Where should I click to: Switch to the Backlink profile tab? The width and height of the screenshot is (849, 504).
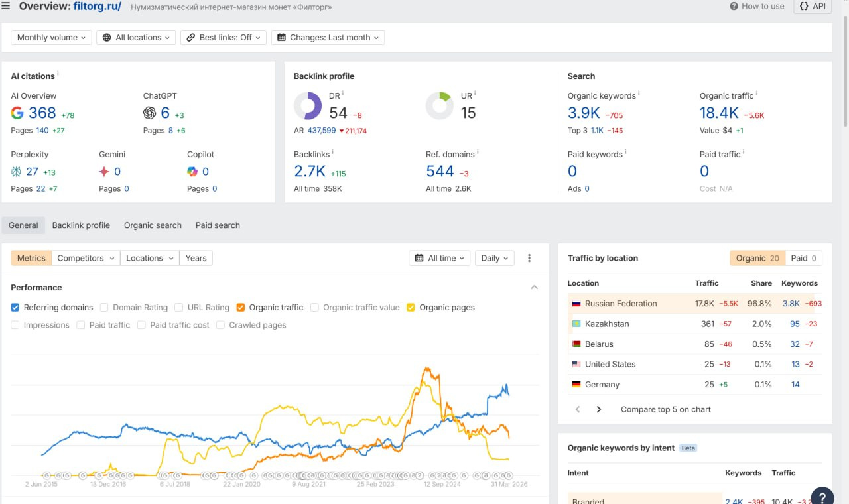coord(81,225)
